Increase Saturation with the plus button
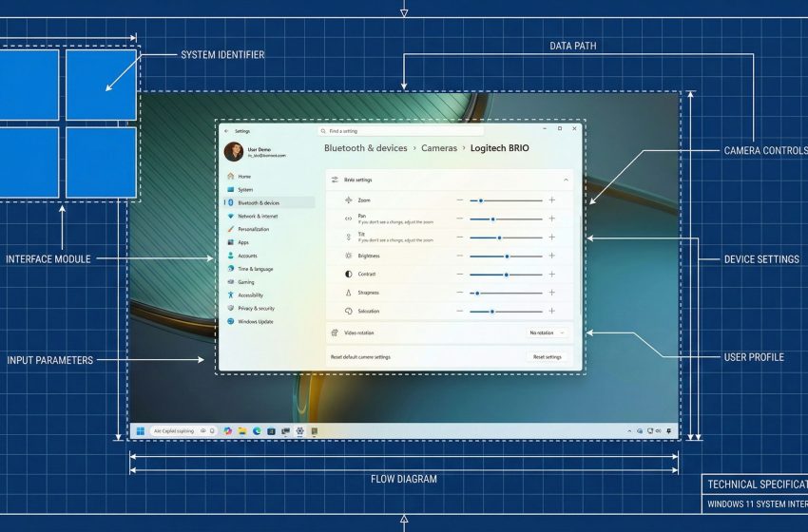Image resolution: width=808 pixels, height=532 pixels. (x=552, y=311)
